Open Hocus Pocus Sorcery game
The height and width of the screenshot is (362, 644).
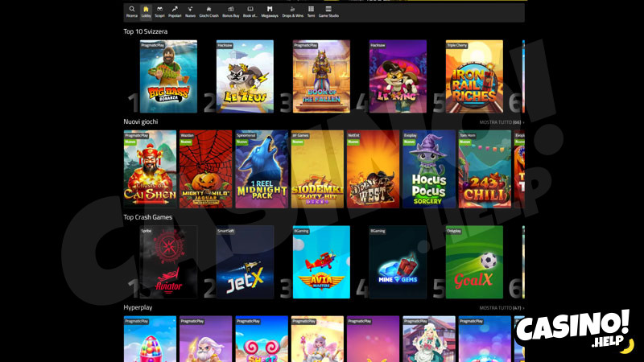click(429, 169)
